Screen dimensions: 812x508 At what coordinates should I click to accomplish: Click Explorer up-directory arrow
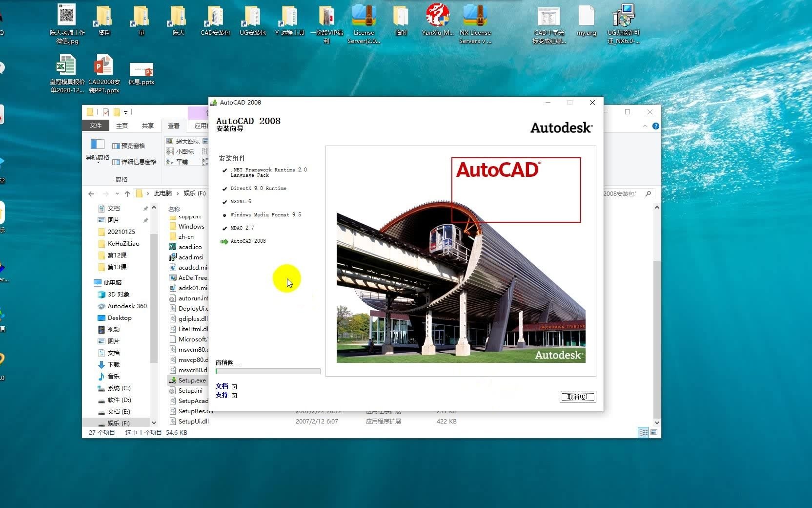(x=127, y=193)
